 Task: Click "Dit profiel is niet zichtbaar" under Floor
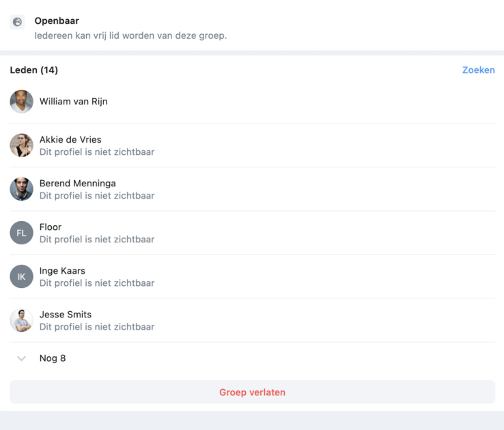(x=97, y=240)
